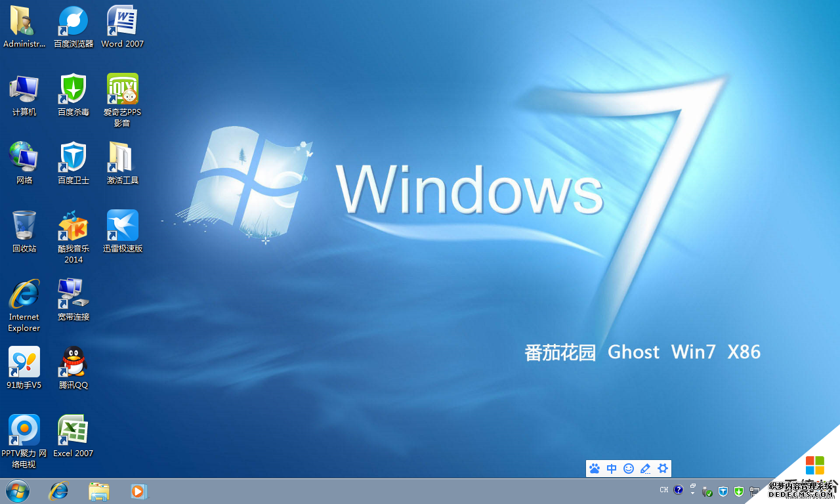Click the Excel 2007 desktop shortcut

pyautogui.click(x=73, y=430)
